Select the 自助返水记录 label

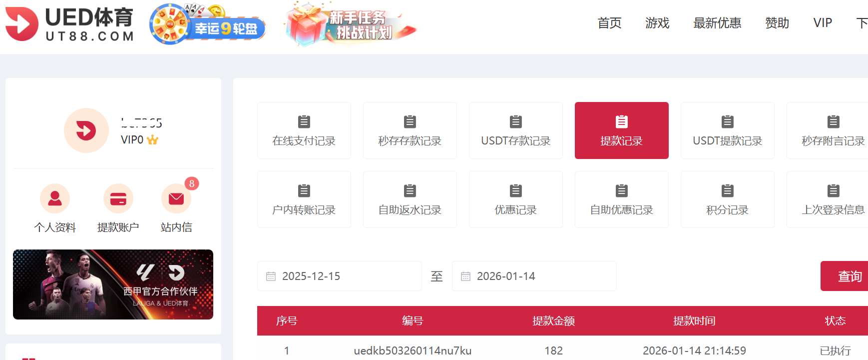[x=410, y=210]
